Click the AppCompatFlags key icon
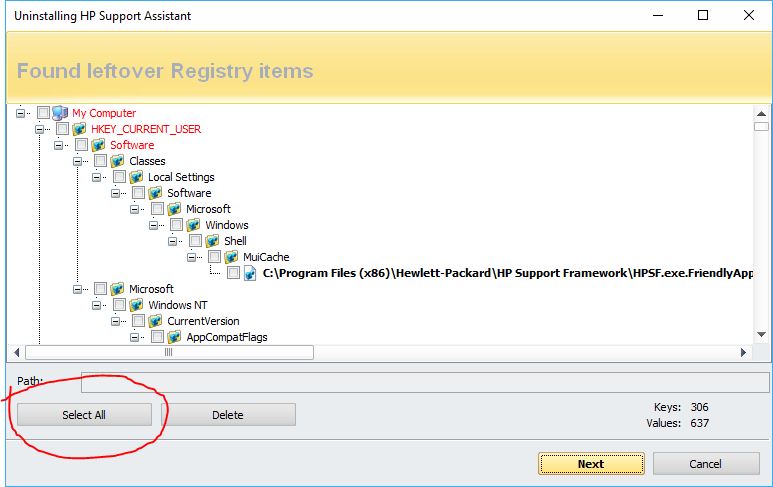773x487 pixels. coord(174,337)
